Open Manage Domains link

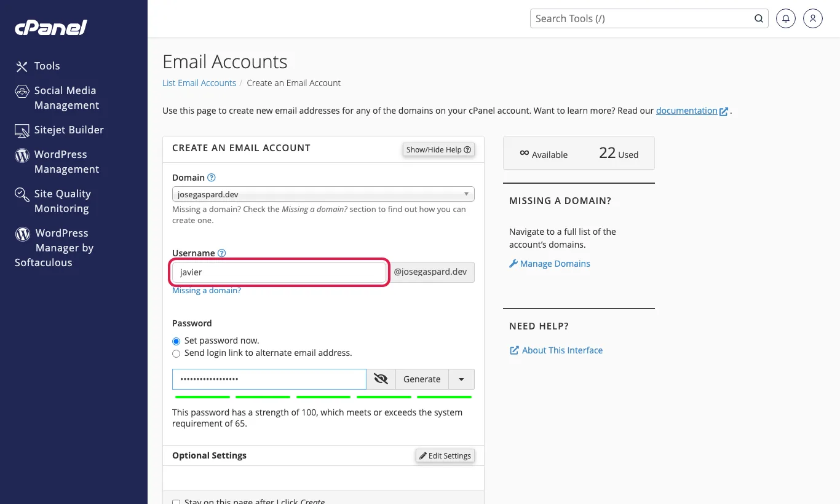[550, 264]
